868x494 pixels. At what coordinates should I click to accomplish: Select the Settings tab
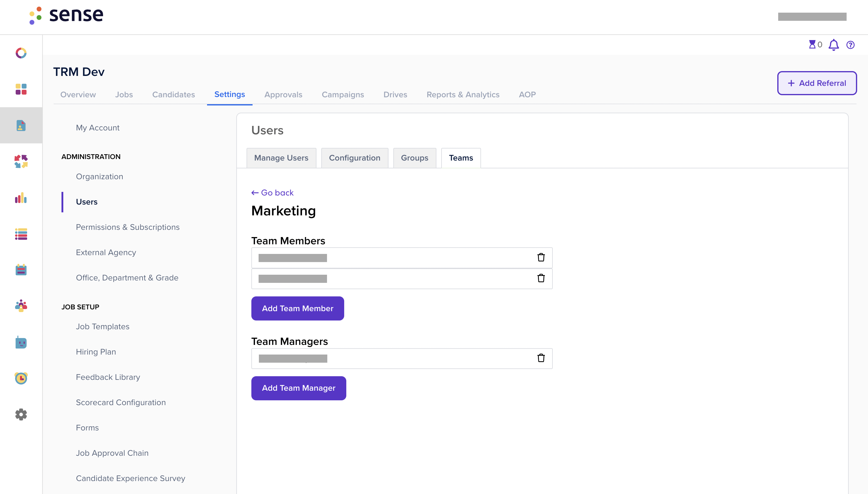(229, 94)
